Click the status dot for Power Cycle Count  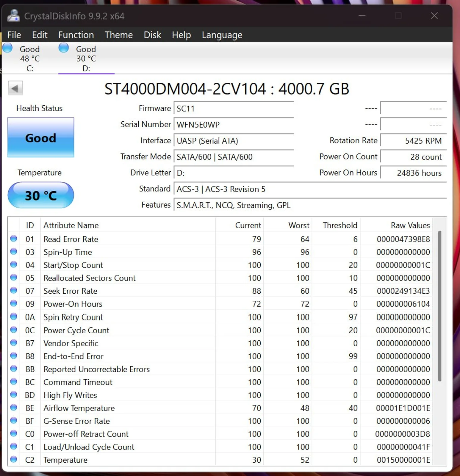[14, 330]
